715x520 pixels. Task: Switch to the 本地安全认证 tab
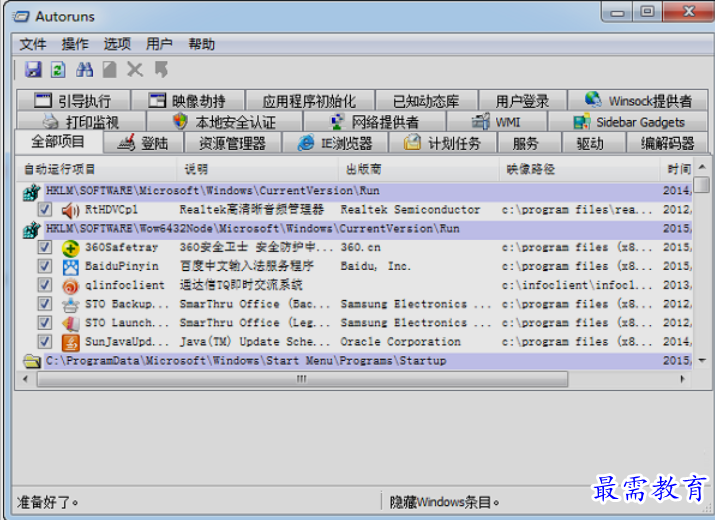pyautogui.click(x=224, y=122)
